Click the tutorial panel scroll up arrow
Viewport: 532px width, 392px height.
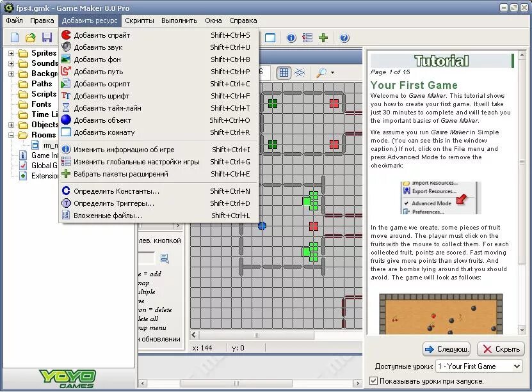(522, 54)
